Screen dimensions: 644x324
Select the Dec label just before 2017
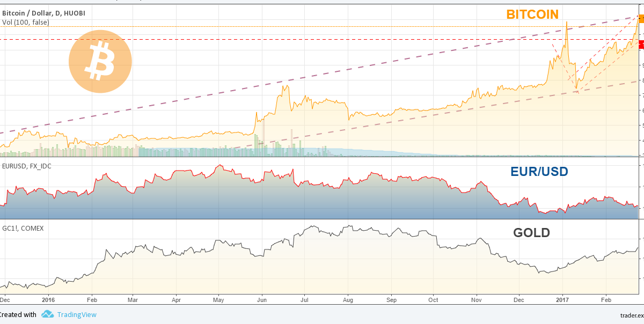coord(519,300)
